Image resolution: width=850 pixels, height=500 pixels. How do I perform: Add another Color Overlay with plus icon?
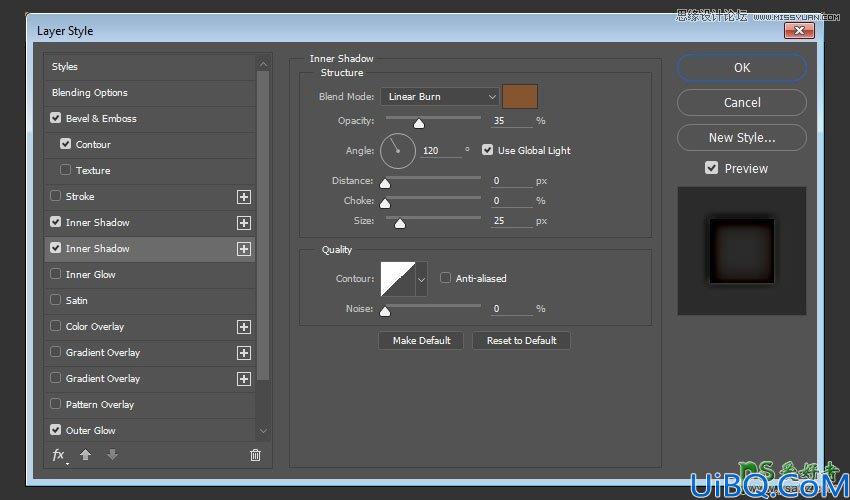click(244, 327)
